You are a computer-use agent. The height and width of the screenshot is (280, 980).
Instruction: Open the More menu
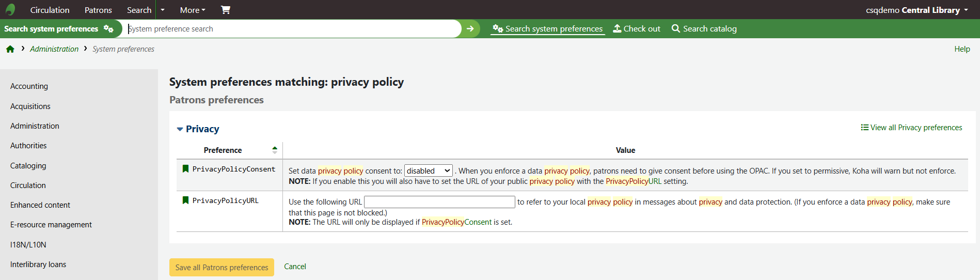(x=193, y=10)
